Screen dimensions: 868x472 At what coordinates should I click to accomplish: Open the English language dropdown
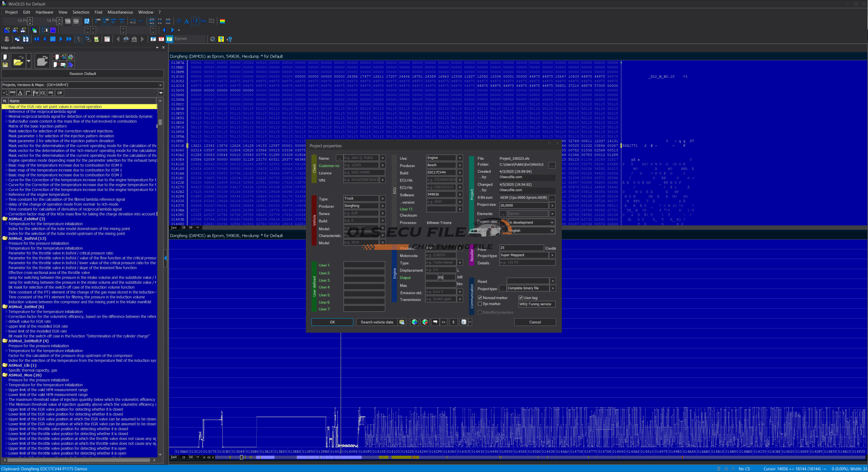[531, 231]
